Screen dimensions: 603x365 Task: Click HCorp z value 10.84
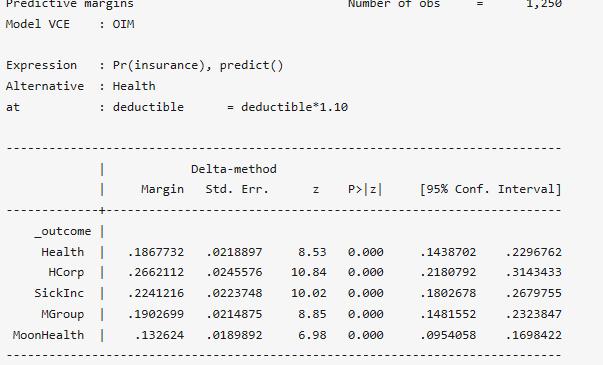309,273
